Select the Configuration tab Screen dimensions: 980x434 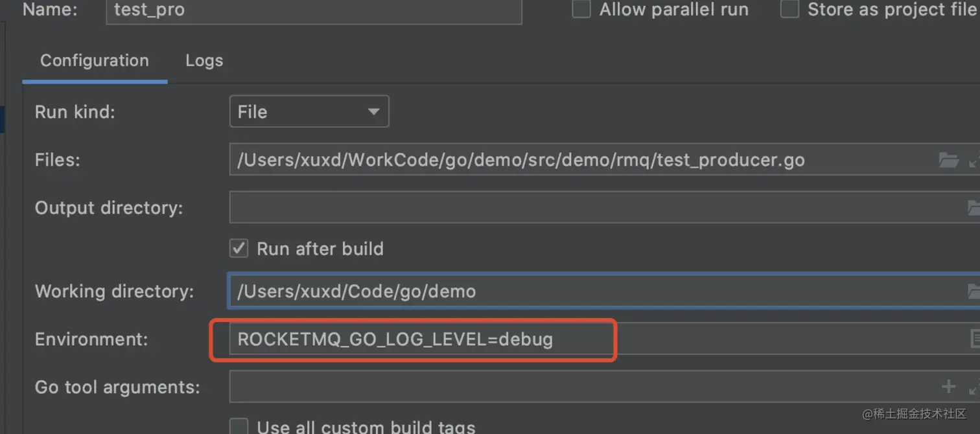click(95, 61)
